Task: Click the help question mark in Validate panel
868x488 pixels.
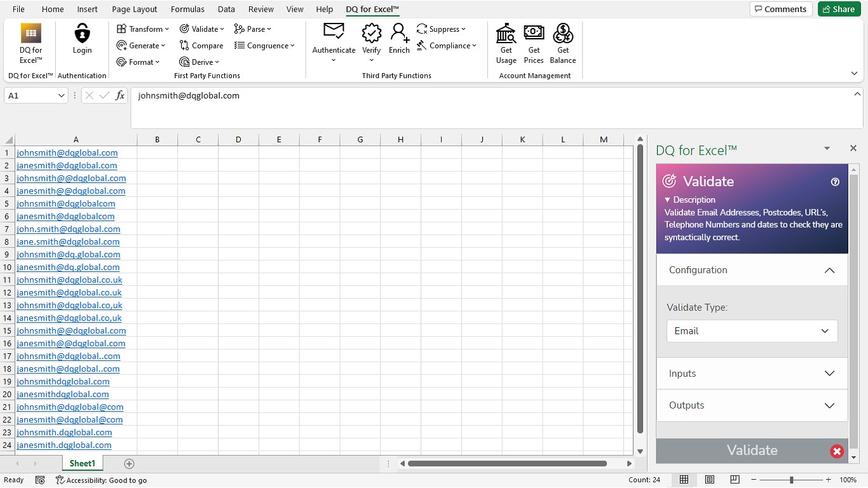Action: click(835, 182)
